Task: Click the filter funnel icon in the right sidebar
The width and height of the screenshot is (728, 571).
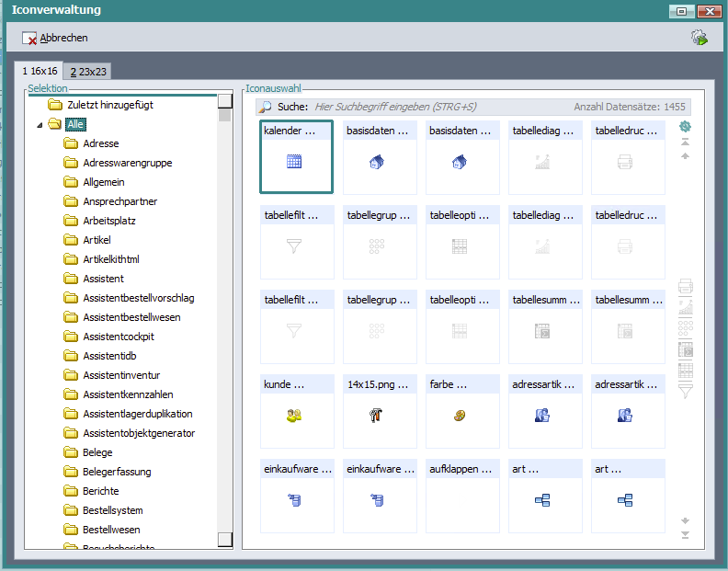Action: click(x=685, y=391)
